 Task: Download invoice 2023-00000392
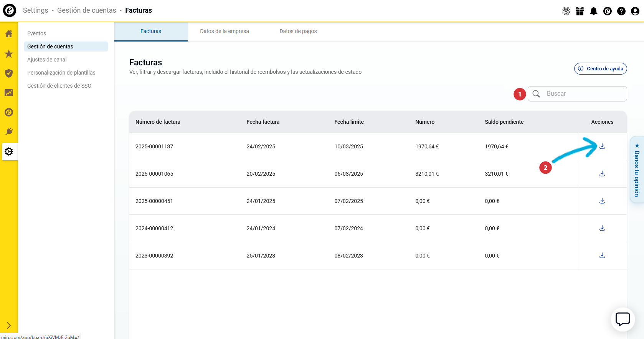[602, 256]
